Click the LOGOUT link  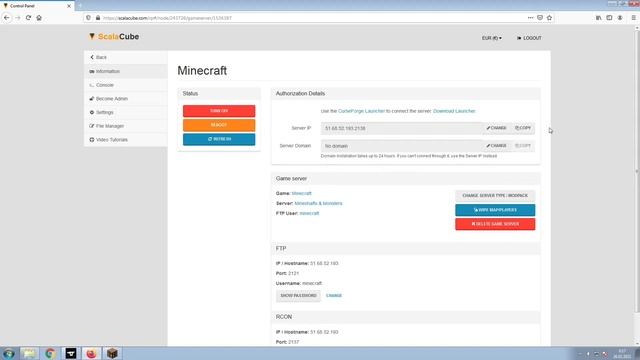pos(529,38)
